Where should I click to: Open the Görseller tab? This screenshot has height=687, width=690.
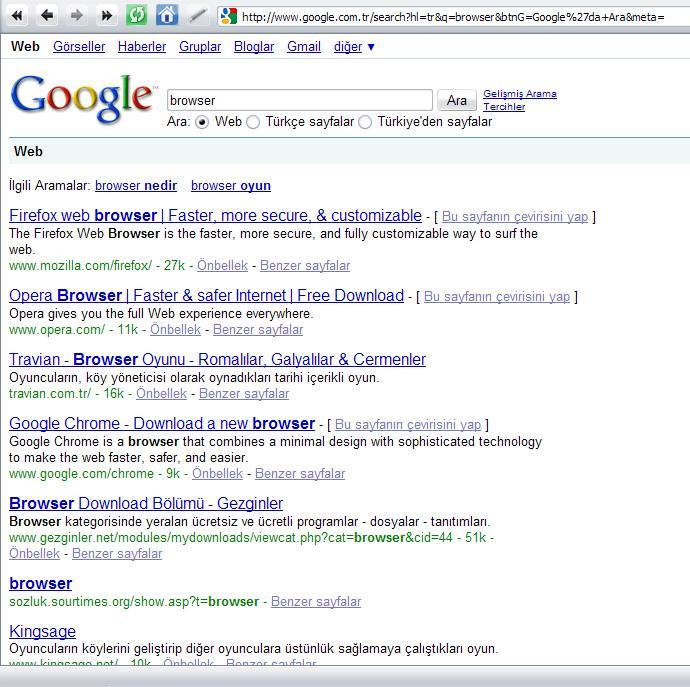79,47
